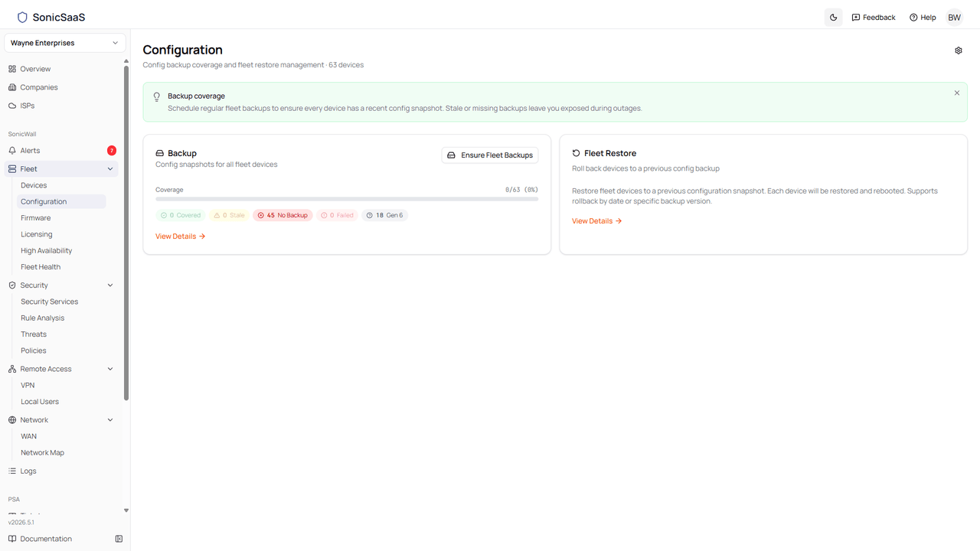Click the v2026.5.1 version text
This screenshot has width=980, height=551.
21,523
